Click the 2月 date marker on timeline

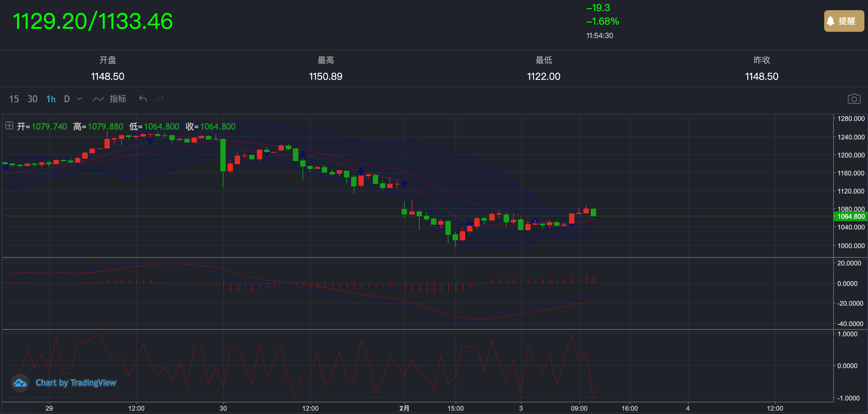tap(404, 408)
